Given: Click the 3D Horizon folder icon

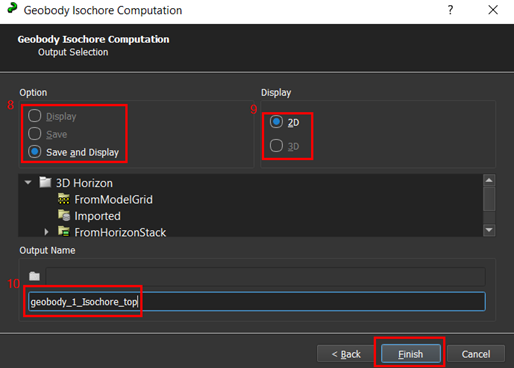Looking at the screenshot, I should (x=45, y=182).
